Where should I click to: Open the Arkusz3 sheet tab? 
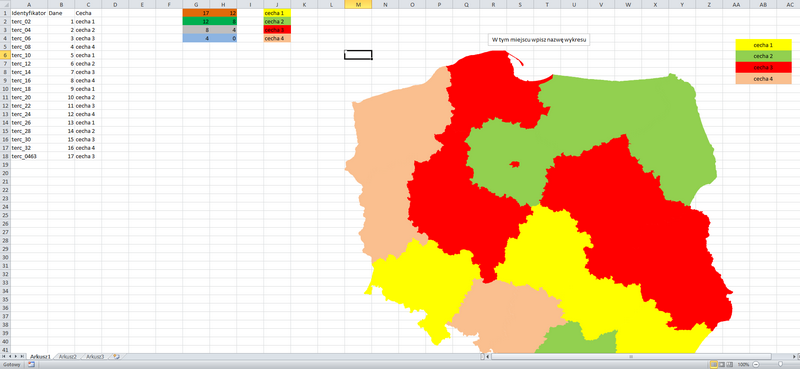[x=95, y=356]
